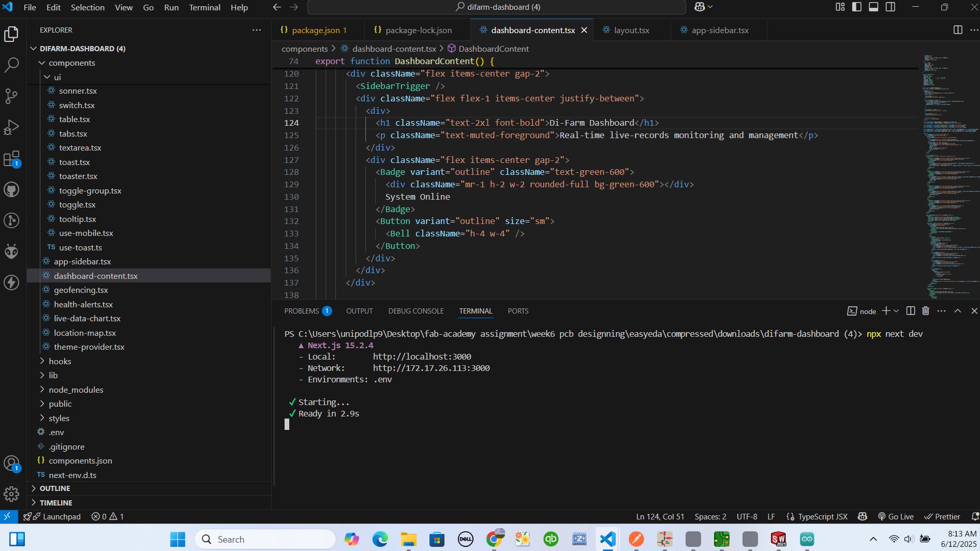Switch to the DEBUG CONSOLE tab

[416, 311]
